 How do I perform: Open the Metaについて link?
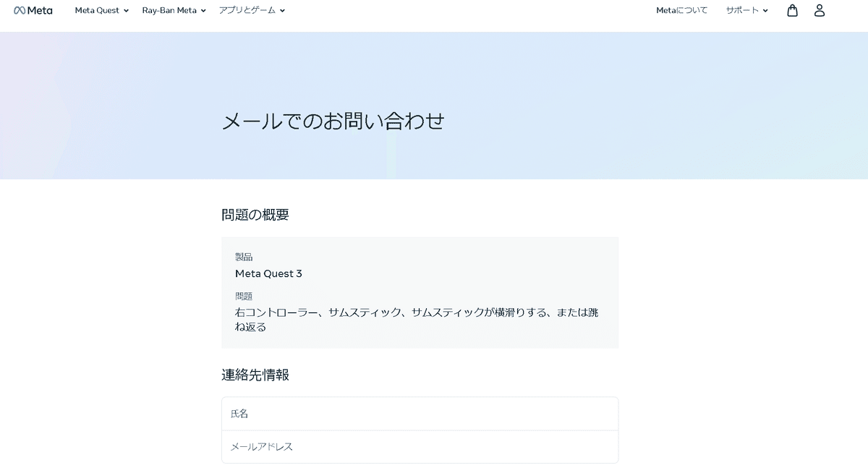pyautogui.click(x=682, y=11)
